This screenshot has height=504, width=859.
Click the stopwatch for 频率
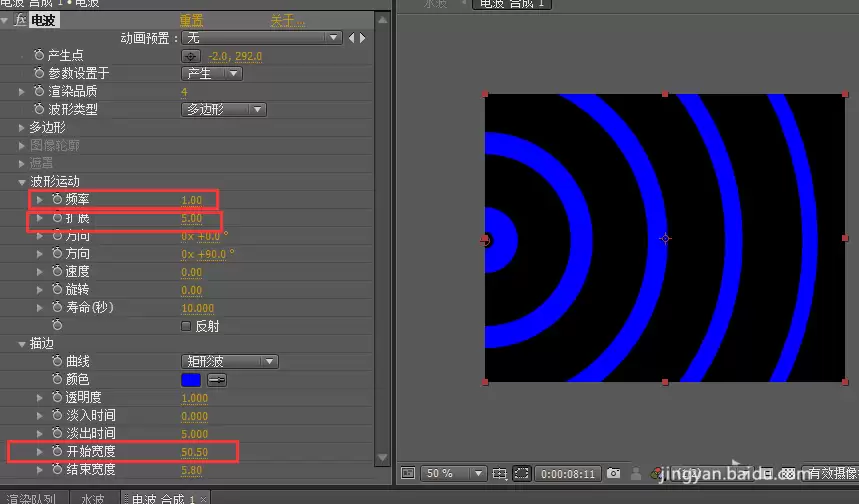click(x=57, y=199)
